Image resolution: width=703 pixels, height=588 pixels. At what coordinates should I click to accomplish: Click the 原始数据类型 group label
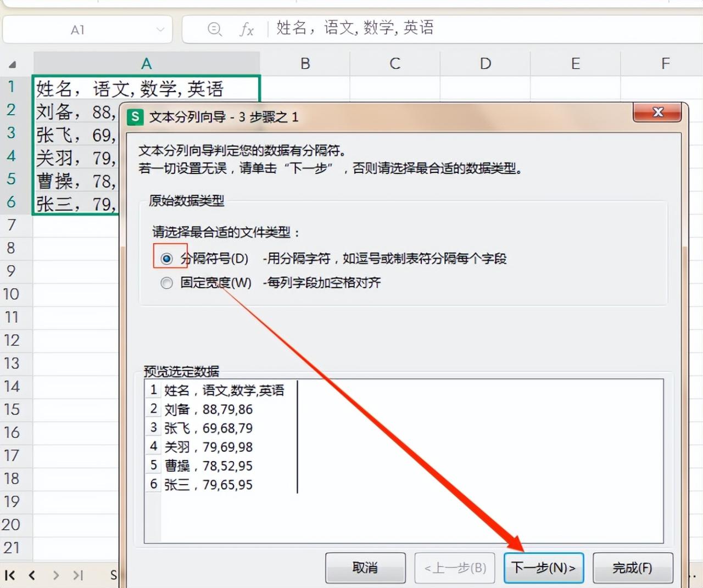[x=187, y=200]
